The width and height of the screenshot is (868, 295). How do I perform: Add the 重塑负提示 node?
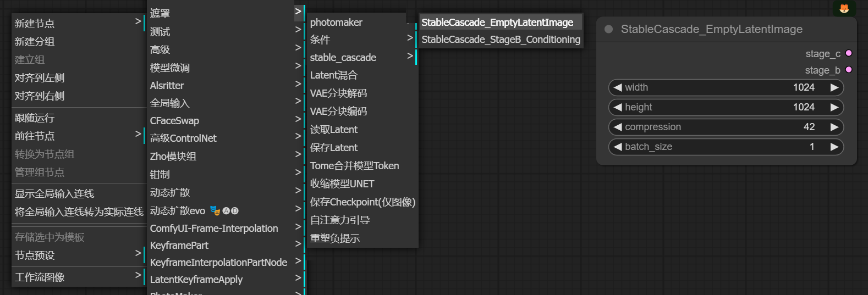[x=362, y=238]
